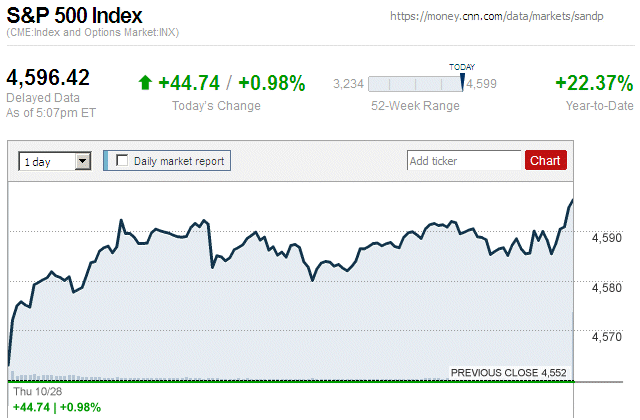Click the 4,580 axis label

tap(607, 288)
